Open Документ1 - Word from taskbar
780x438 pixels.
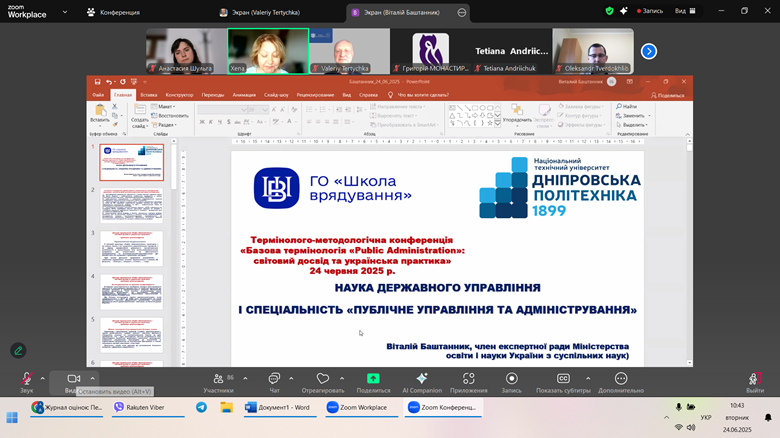(x=280, y=407)
